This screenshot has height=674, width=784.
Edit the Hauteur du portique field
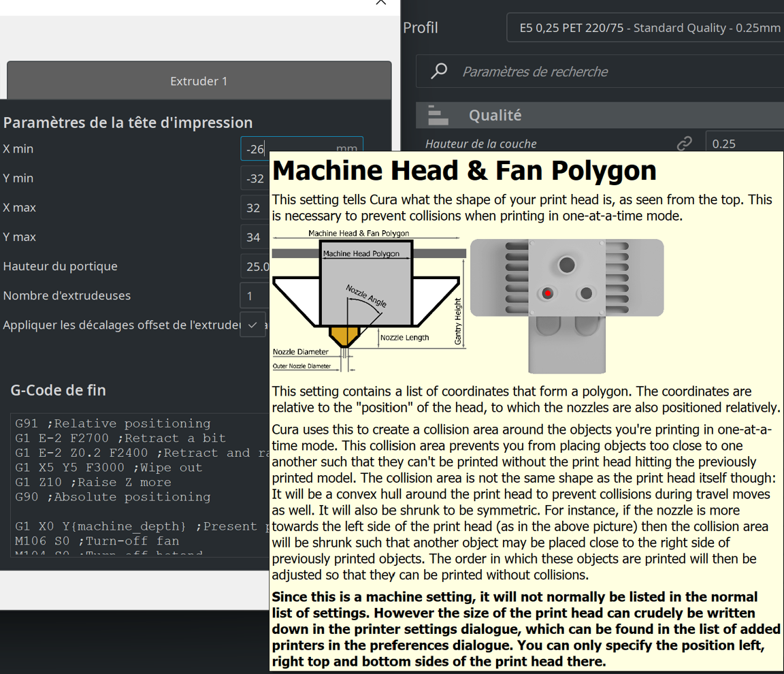coord(255,266)
